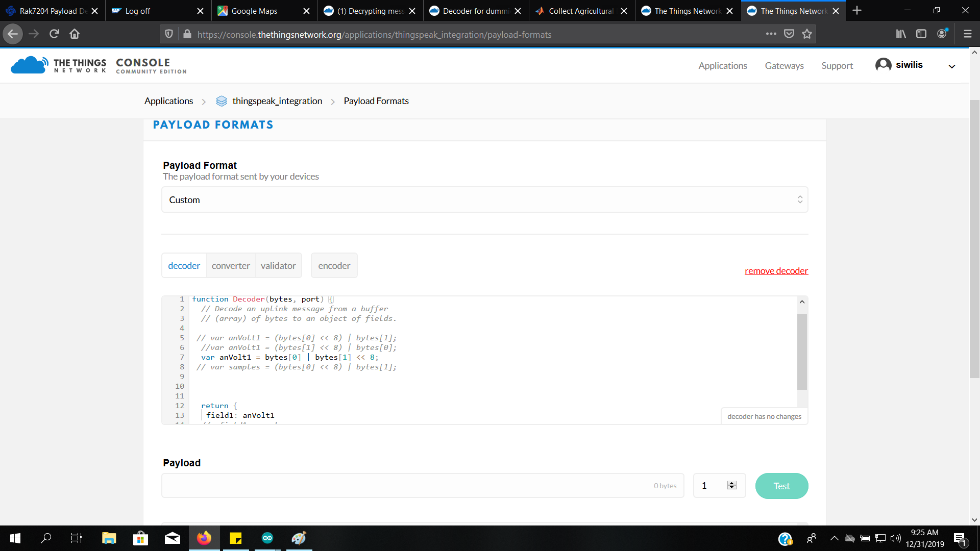Open the siwilis user avatar
The image size is (980, 551).
pyautogui.click(x=883, y=65)
